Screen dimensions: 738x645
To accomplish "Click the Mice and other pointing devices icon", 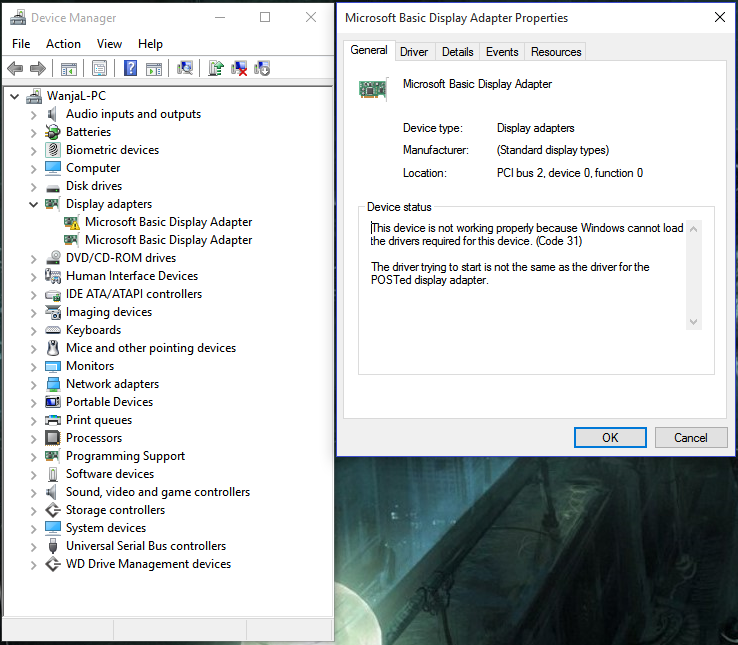I will tap(53, 348).
